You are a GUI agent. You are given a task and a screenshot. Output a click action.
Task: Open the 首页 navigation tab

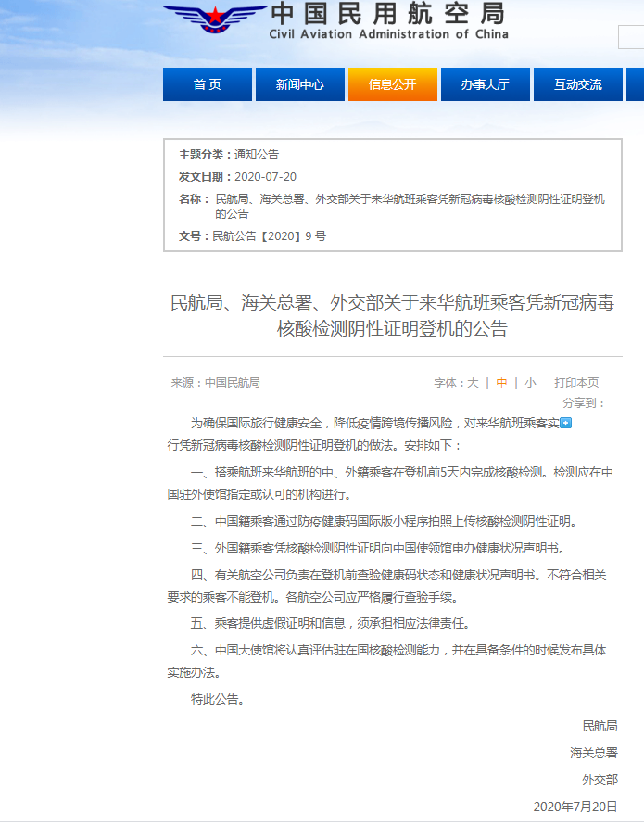click(x=208, y=84)
